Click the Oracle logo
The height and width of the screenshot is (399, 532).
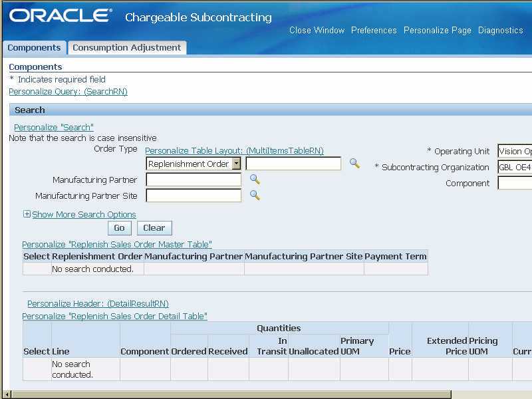pyautogui.click(x=61, y=16)
